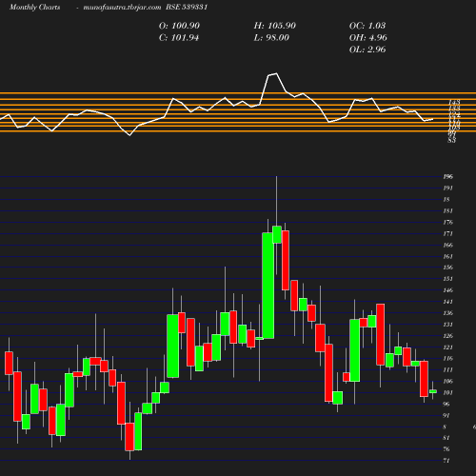The image size is (476, 476).
Task: Click the 146 price axis label
Action: point(448,290)
